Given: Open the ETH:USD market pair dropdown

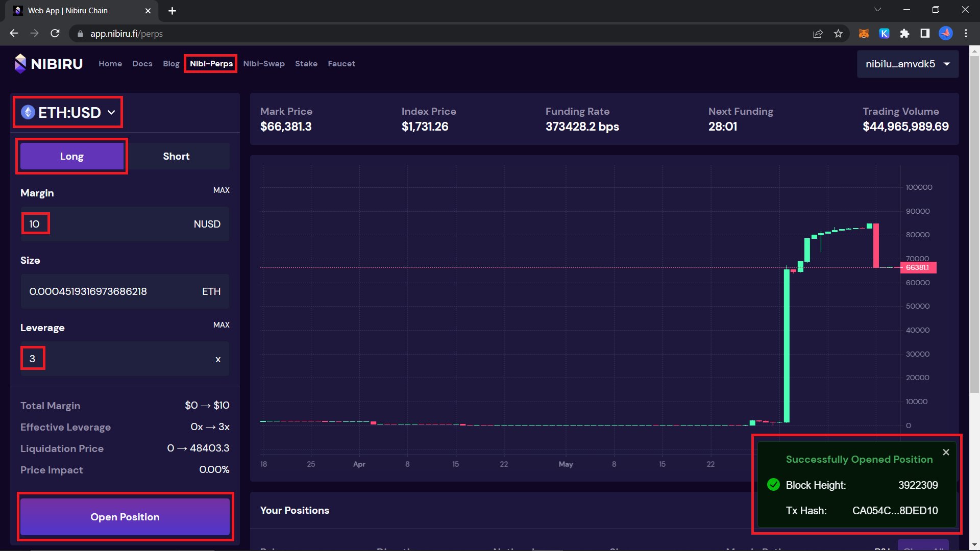Looking at the screenshot, I should (x=67, y=112).
